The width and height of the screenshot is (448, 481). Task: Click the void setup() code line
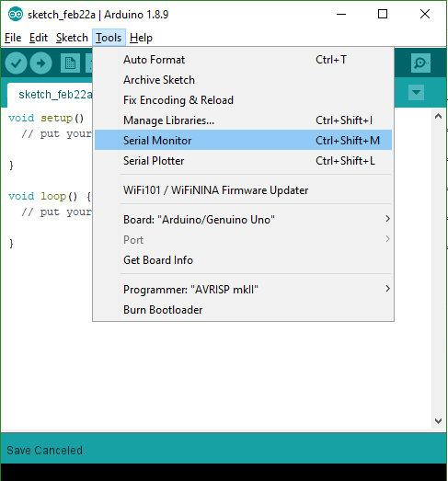point(46,118)
